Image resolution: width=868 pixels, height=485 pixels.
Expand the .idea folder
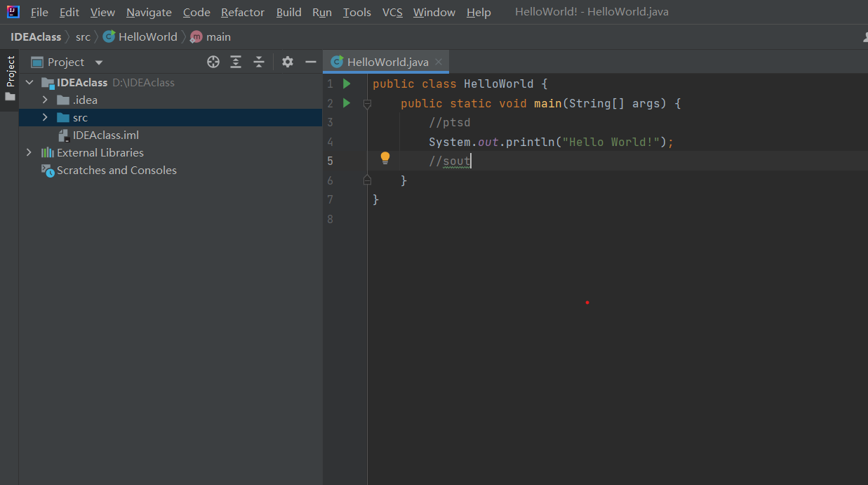(x=45, y=100)
